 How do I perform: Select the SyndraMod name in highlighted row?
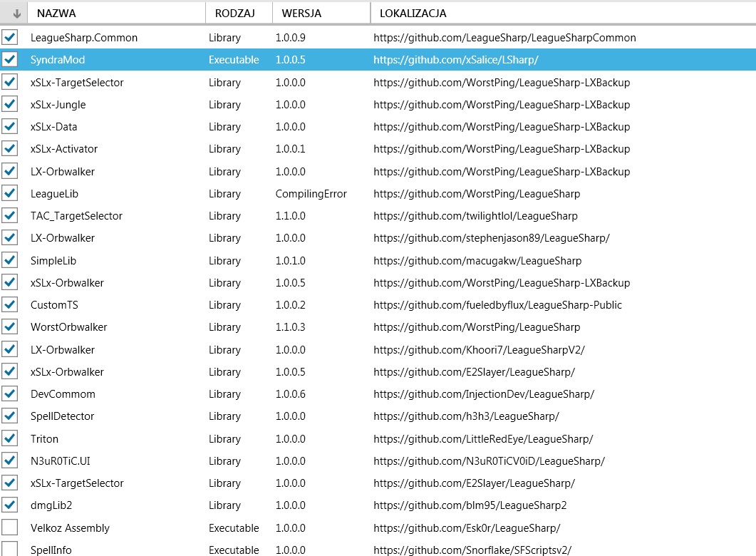pyautogui.click(x=58, y=60)
